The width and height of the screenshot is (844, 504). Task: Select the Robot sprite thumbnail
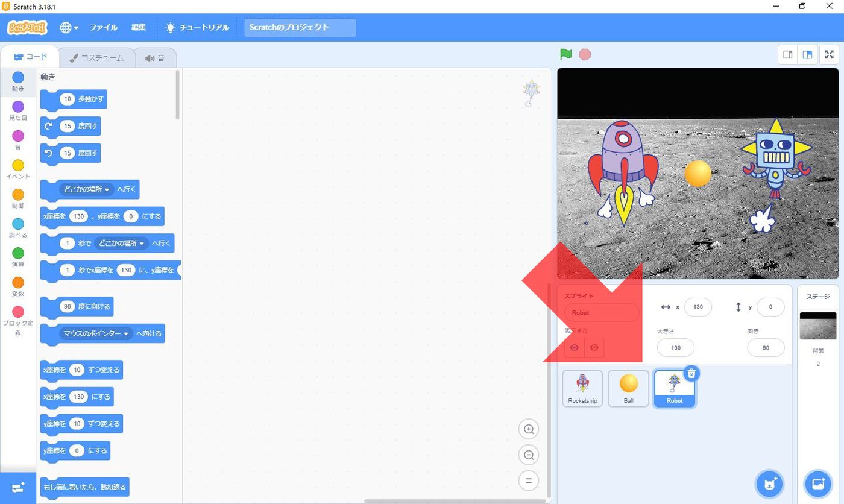pyautogui.click(x=675, y=389)
